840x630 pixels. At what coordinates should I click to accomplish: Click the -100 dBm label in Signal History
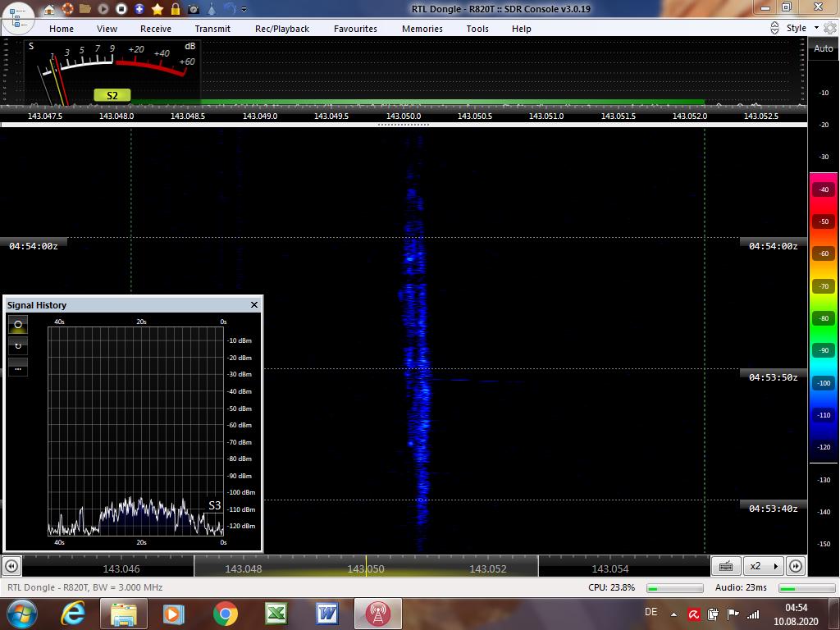pos(241,492)
